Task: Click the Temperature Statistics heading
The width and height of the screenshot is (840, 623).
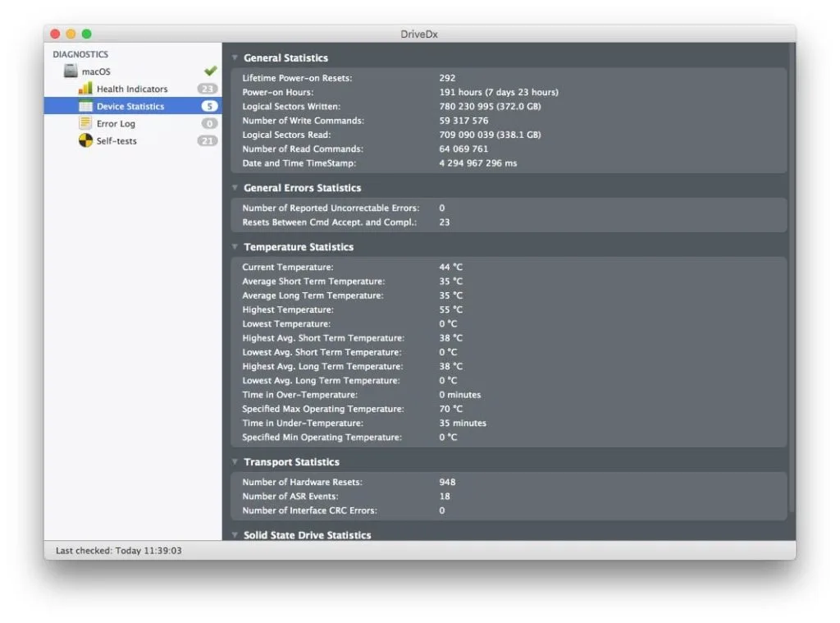Action: pyautogui.click(x=299, y=246)
